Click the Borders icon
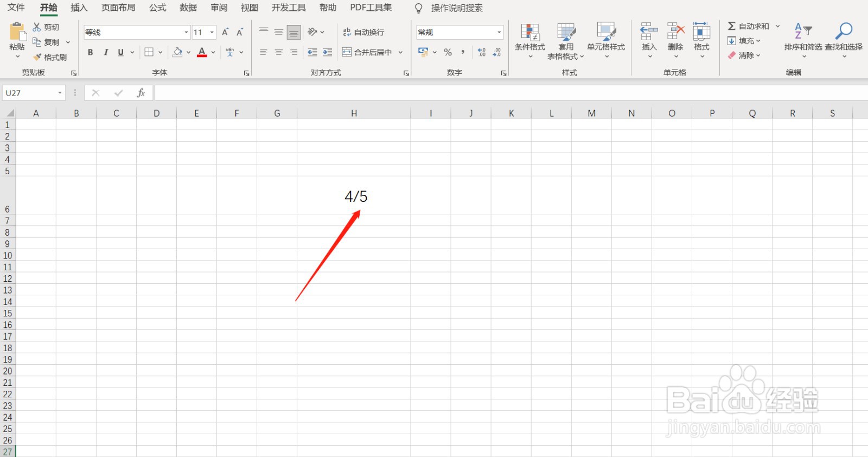The height and width of the screenshot is (457, 868). 149,52
